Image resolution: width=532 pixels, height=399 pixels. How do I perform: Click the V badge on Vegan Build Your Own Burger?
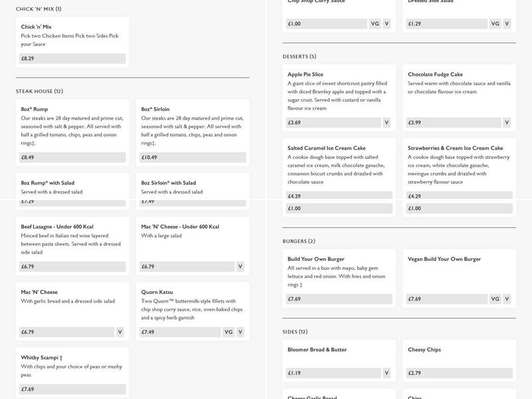pyautogui.click(x=507, y=299)
